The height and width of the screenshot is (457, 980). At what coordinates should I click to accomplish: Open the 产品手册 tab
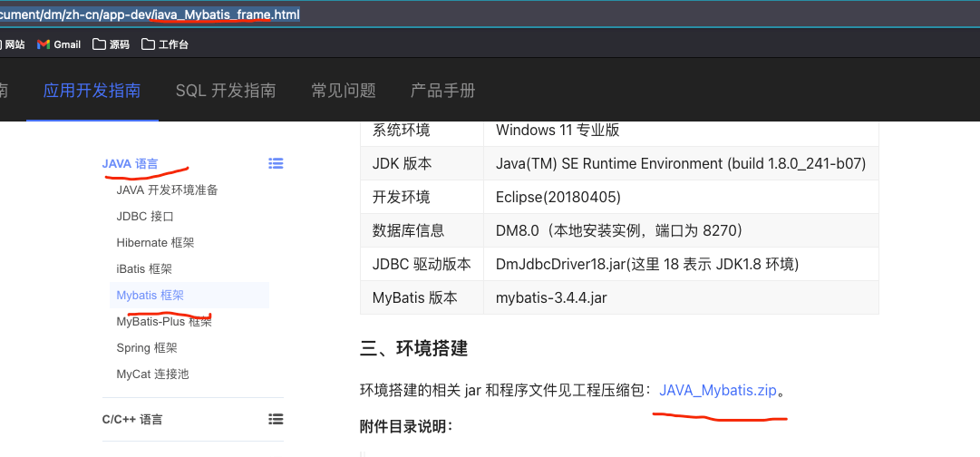click(442, 91)
